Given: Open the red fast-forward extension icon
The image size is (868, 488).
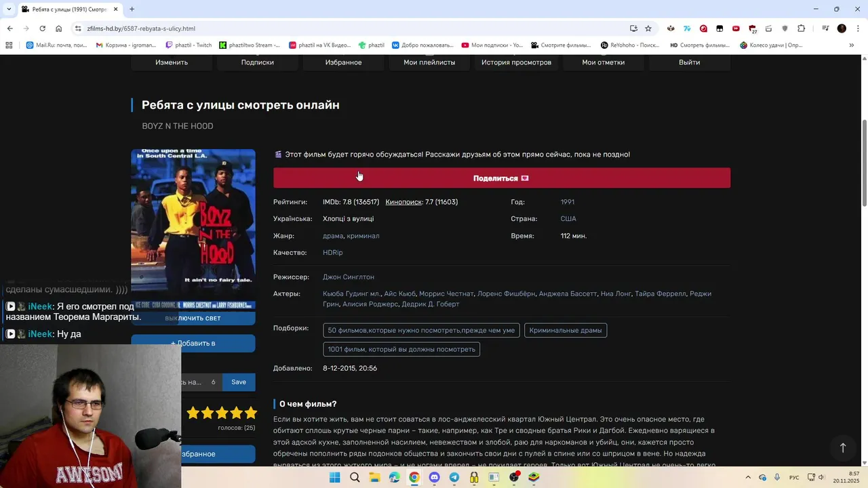Looking at the screenshot, I should pos(736,28).
